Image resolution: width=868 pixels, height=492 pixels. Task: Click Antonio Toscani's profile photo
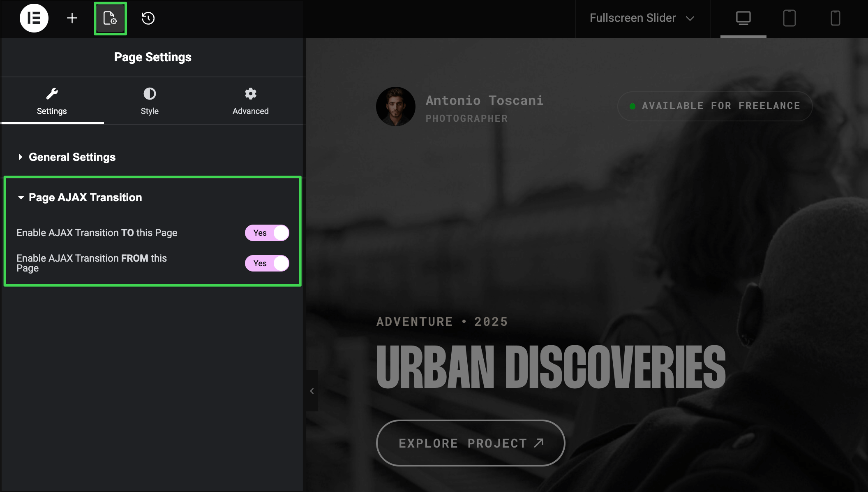pos(395,107)
